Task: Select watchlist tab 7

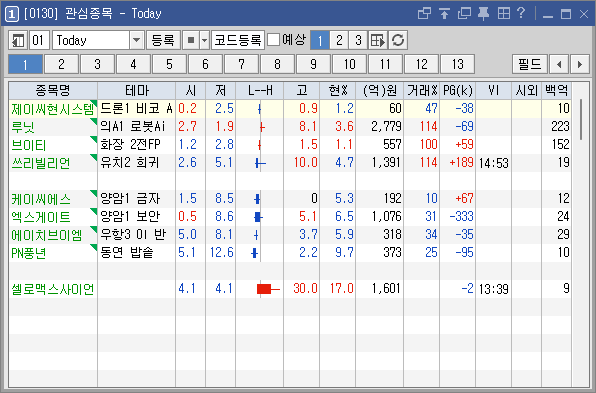Action: [241, 64]
